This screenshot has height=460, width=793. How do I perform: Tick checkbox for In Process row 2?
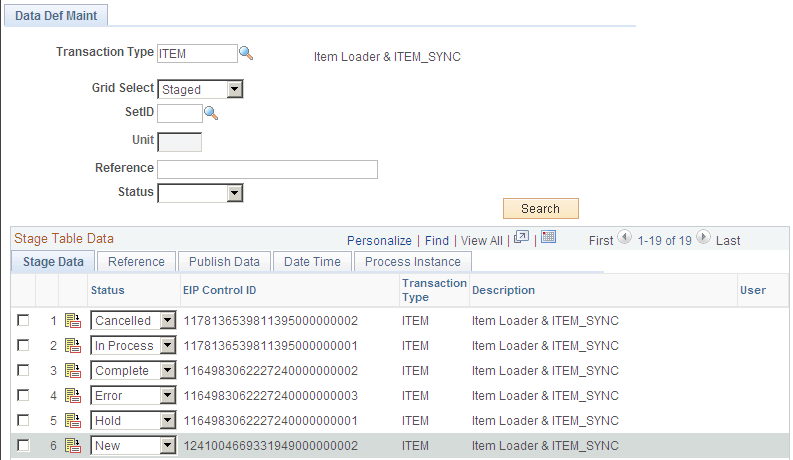(23, 345)
